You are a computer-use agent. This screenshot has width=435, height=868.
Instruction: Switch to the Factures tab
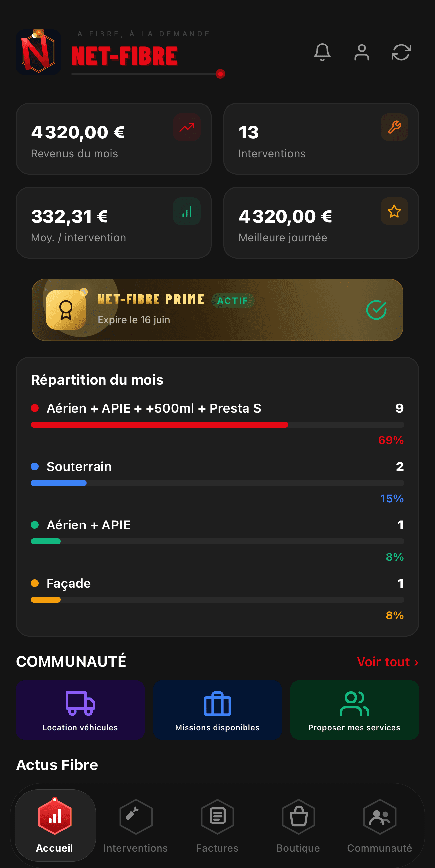click(217, 825)
